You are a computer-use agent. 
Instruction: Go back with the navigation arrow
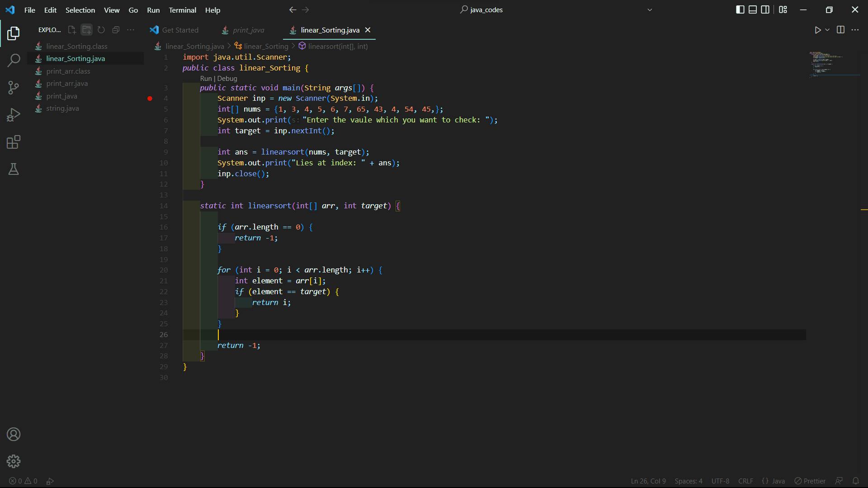292,10
